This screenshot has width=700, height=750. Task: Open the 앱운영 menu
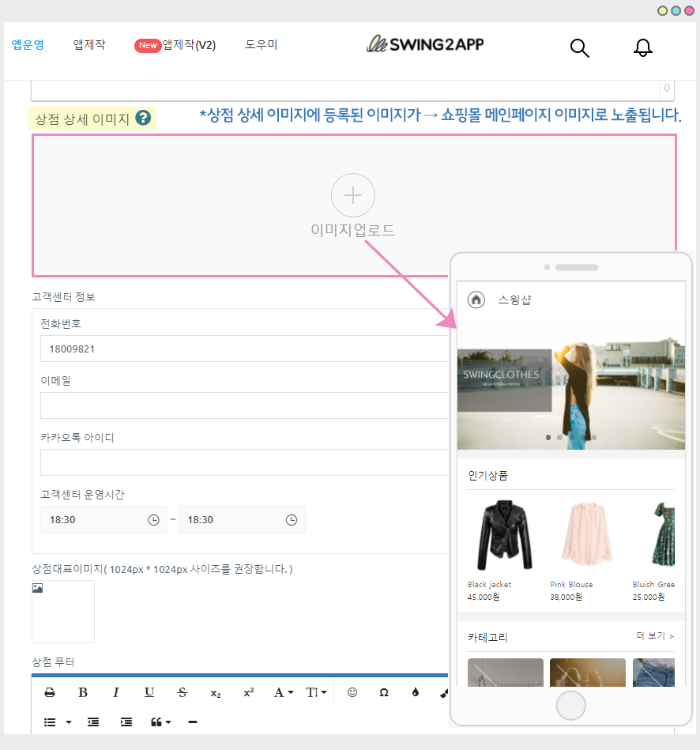pos(28,45)
